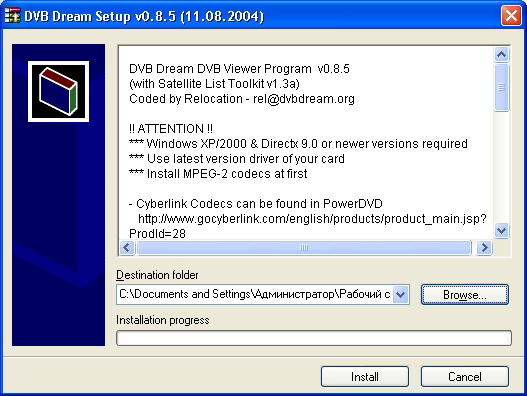The height and width of the screenshot is (396, 527).
Task: Click the "ProdId=28" text
Action: coord(157,234)
